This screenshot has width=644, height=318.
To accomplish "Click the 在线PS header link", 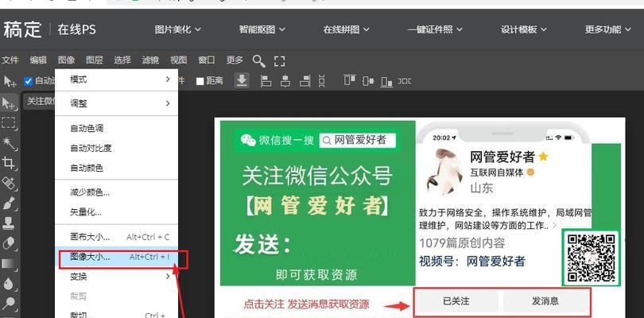I will coord(76,29).
